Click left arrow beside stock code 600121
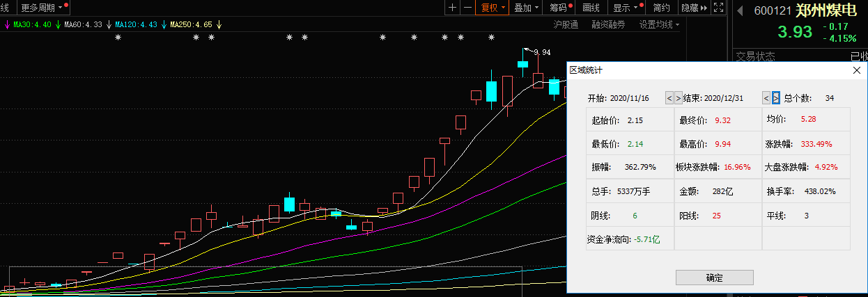 click(x=741, y=11)
